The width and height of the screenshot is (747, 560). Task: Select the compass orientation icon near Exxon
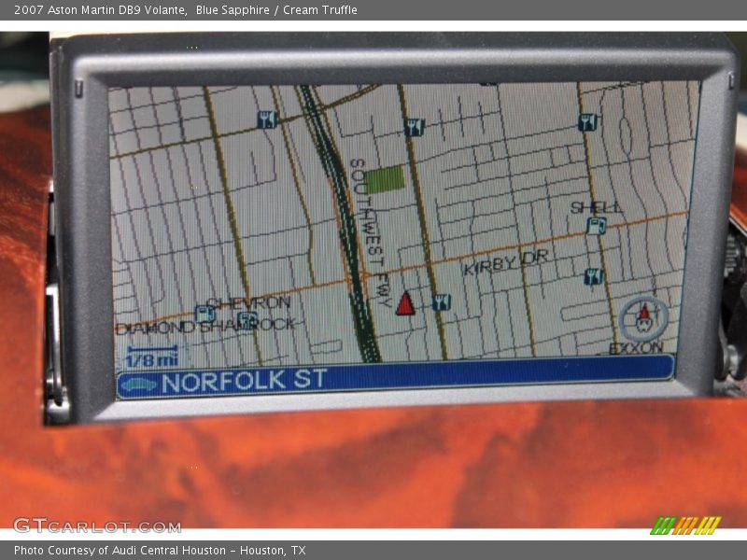pyautogui.click(x=644, y=319)
